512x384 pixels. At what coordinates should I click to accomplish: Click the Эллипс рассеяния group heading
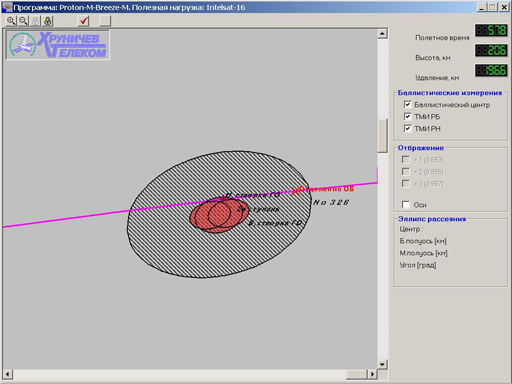[x=432, y=219]
